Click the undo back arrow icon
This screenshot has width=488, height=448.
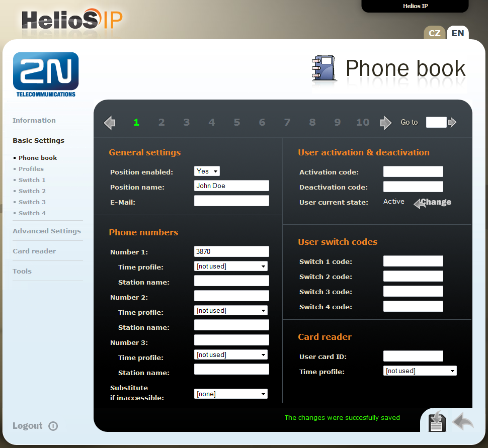(x=463, y=421)
